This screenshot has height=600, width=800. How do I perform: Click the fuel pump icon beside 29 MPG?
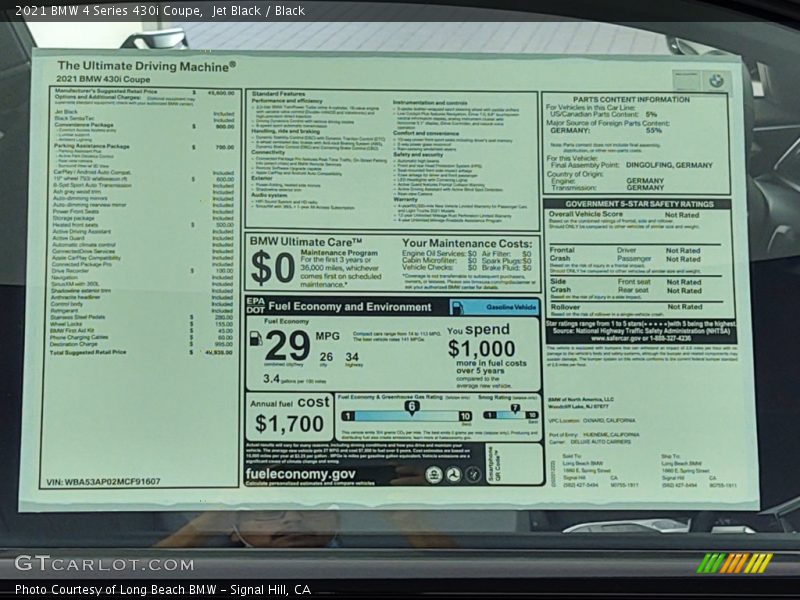point(256,339)
